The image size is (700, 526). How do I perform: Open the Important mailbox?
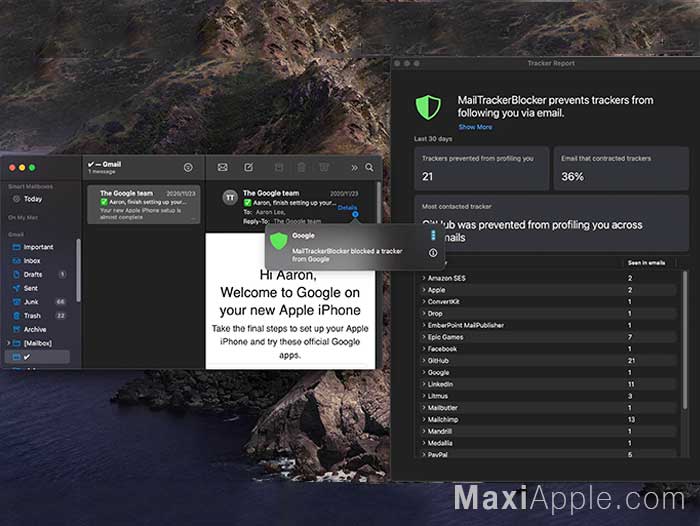point(38,247)
